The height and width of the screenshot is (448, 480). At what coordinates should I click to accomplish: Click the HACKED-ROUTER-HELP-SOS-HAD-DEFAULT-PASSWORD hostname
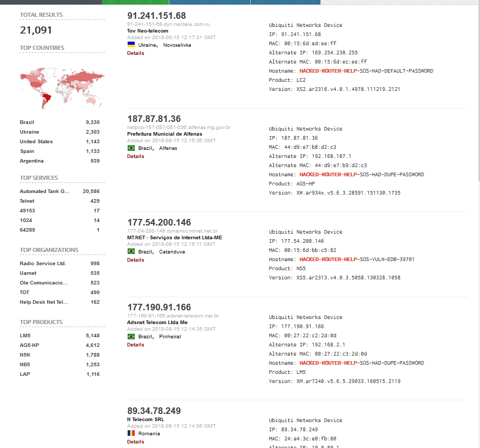pos(366,71)
